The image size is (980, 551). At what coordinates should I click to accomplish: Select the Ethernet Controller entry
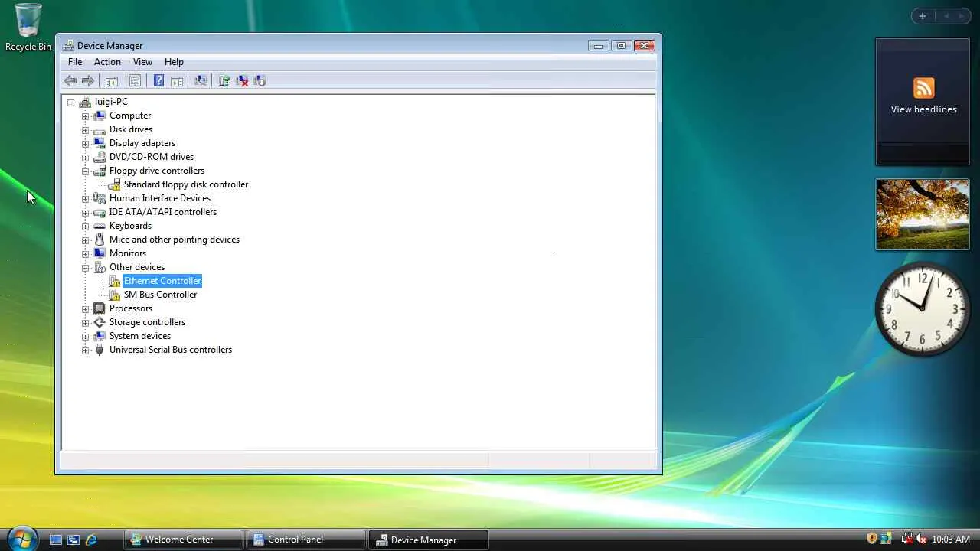tap(162, 281)
